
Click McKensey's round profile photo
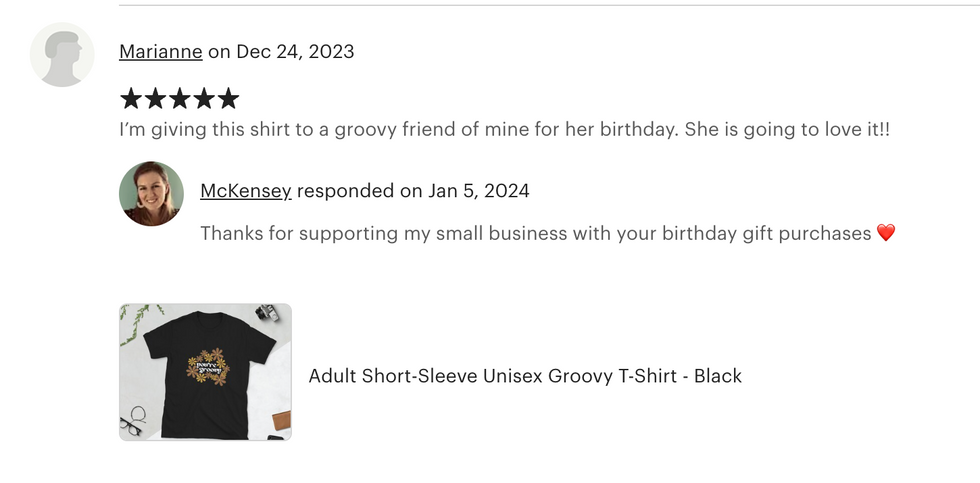coord(151,194)
